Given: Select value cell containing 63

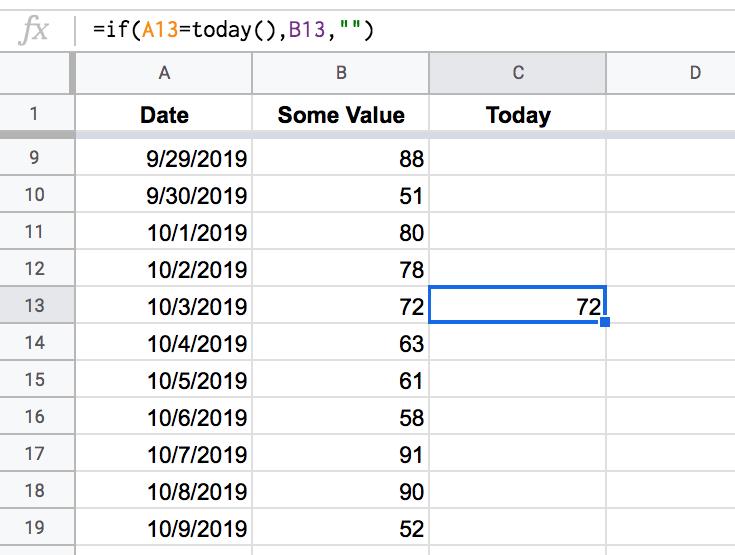Looking at the screenshot, I should 341,343.
